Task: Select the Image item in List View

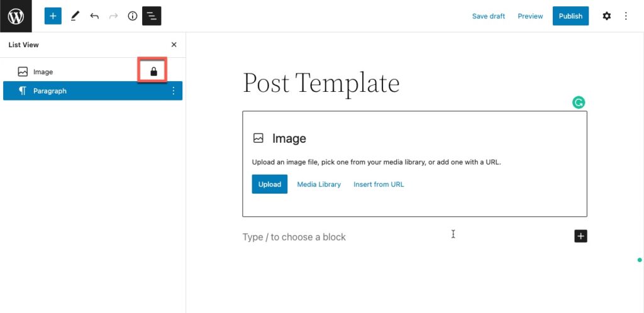Action: coord(43,72)
